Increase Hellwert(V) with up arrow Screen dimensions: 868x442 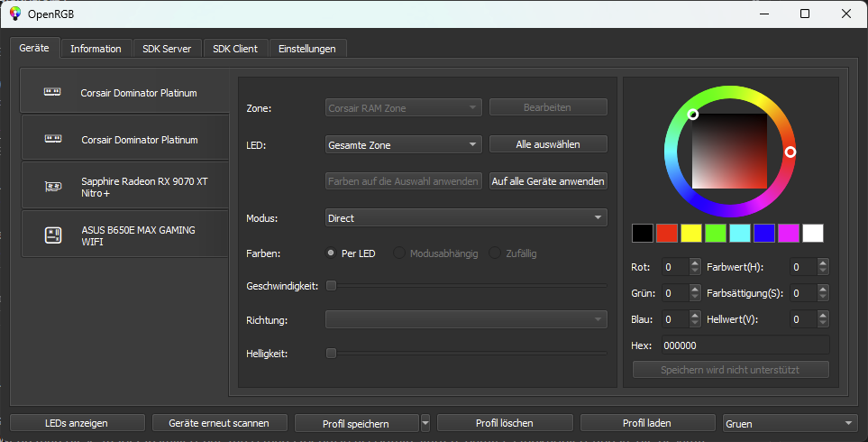(823, 315)
